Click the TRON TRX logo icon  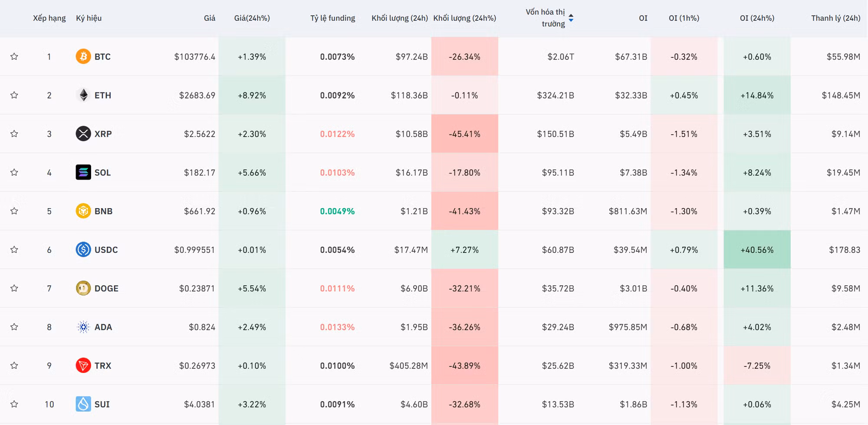click(83, 365)
